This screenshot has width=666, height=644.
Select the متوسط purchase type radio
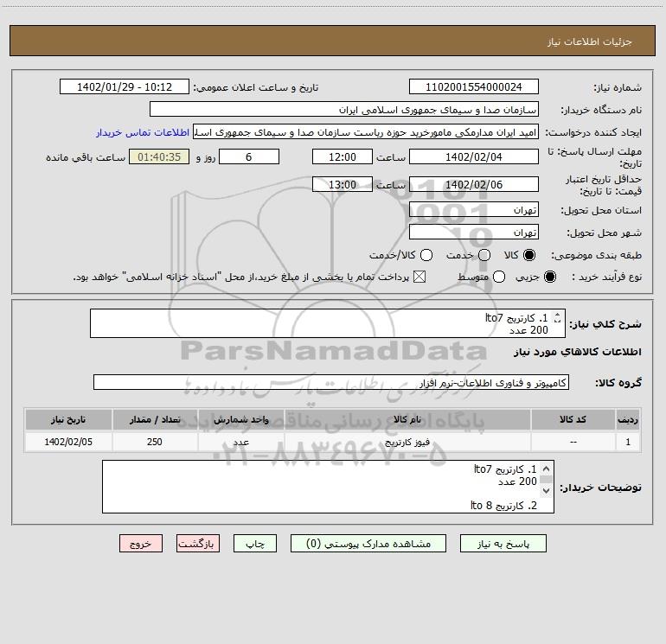click(x=499, y=277)
